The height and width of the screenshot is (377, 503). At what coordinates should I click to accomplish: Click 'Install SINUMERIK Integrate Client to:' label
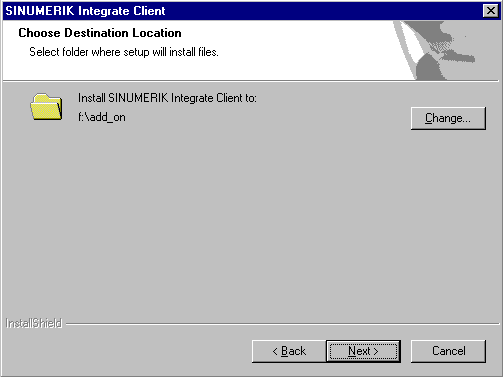coord(167,98)
